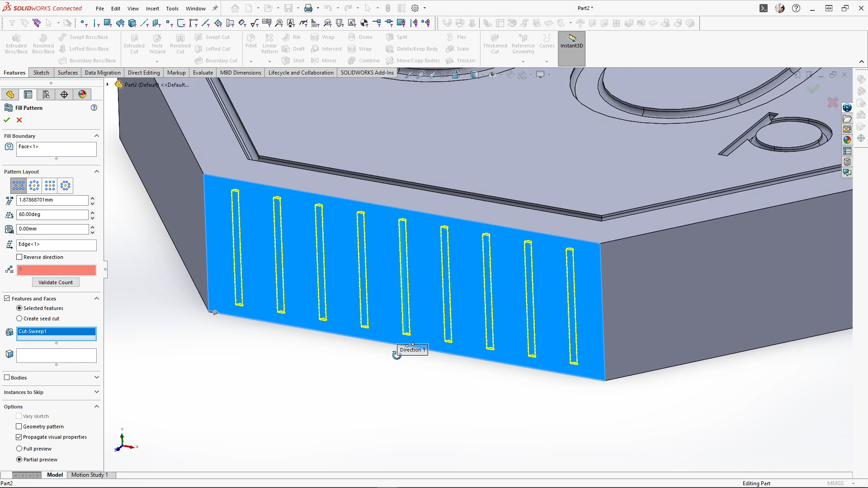
Task: Click the Fill Pattern help icon
Action: (x=94, y=108)
